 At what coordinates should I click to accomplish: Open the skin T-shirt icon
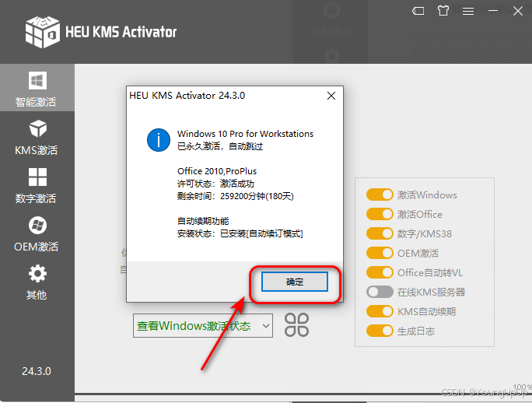click(x=443, y=11)
